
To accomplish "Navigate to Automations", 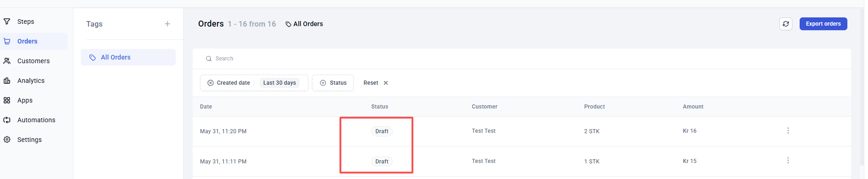I will [36, 120].
